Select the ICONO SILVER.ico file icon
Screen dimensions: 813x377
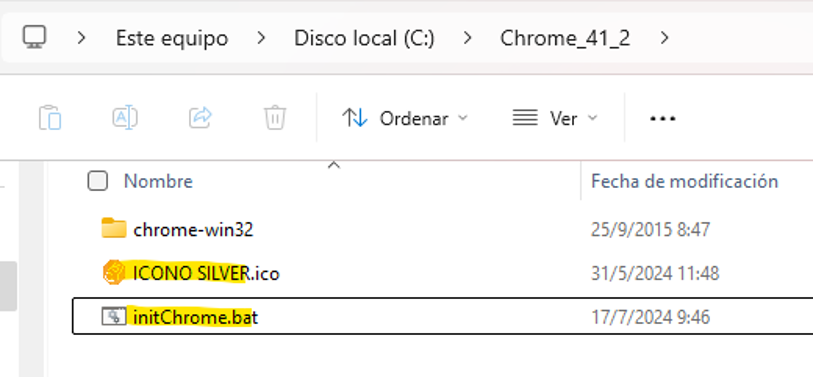point(114,273)
